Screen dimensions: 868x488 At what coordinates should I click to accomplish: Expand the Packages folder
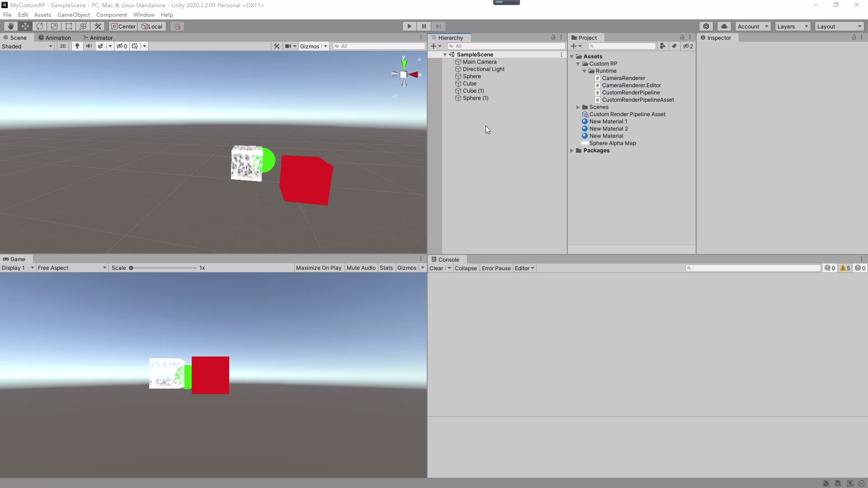click(572, 150)
